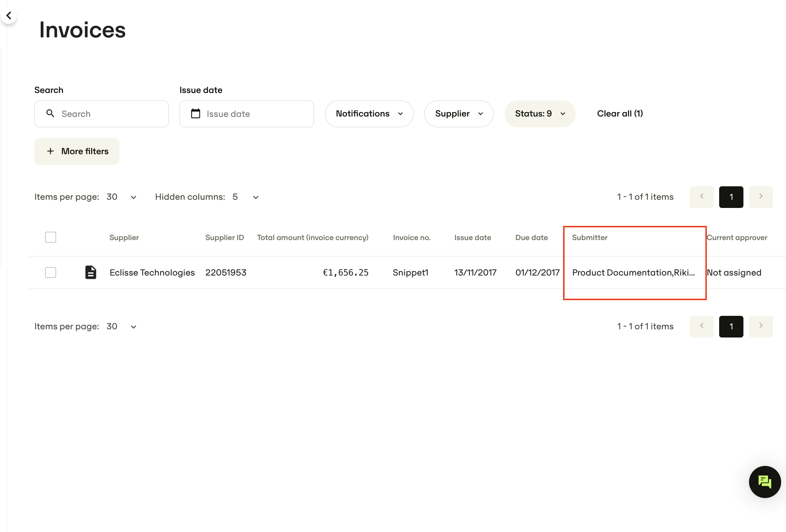The height and width of the screenshot is (532, 786).
Task: Sort by the Supplier ID column header
Action: point(224,237)
